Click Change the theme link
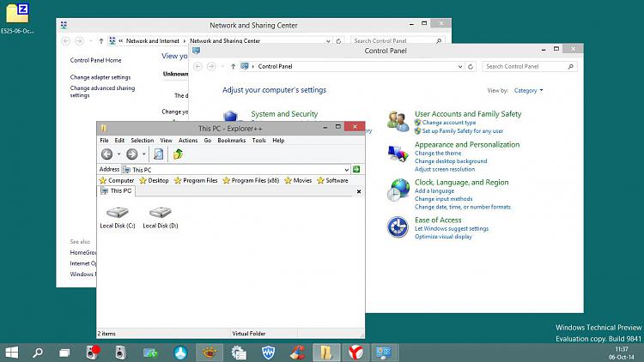The image size is (644, 362). [x=438, y=153]
